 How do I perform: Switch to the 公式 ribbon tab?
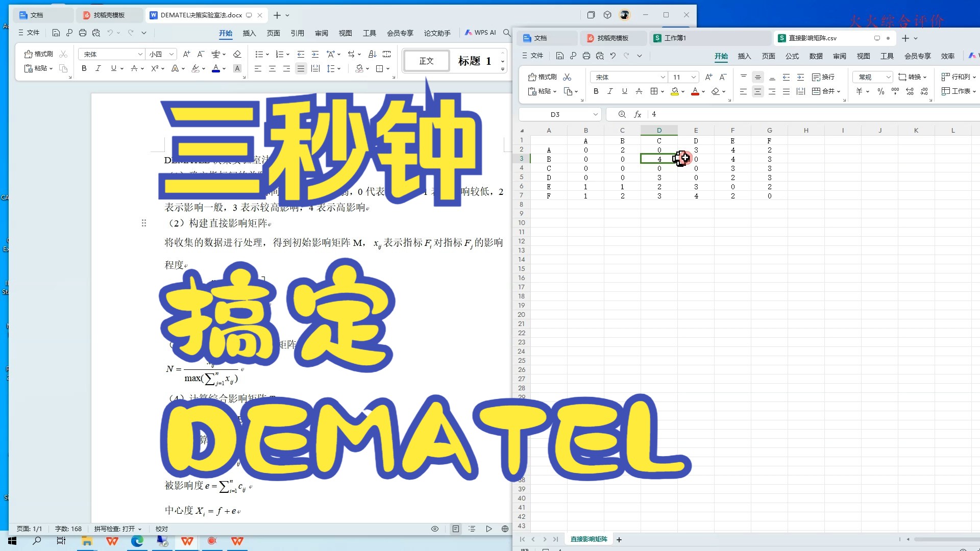pos(792,56)
